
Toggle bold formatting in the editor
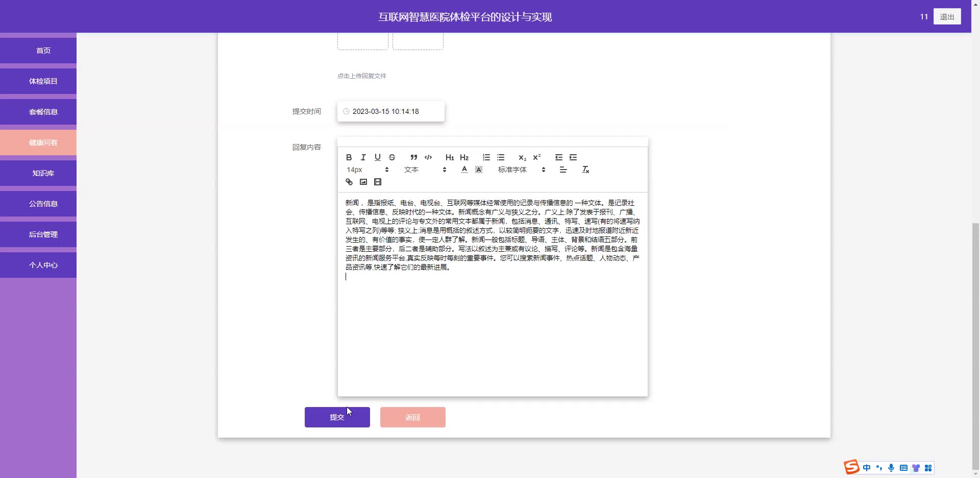point(349,157)
